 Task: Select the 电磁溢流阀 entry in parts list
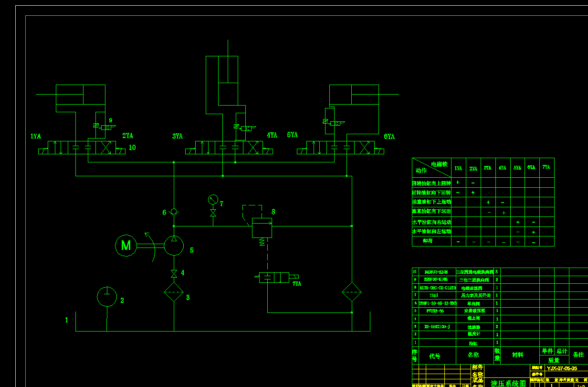(472, 288)
